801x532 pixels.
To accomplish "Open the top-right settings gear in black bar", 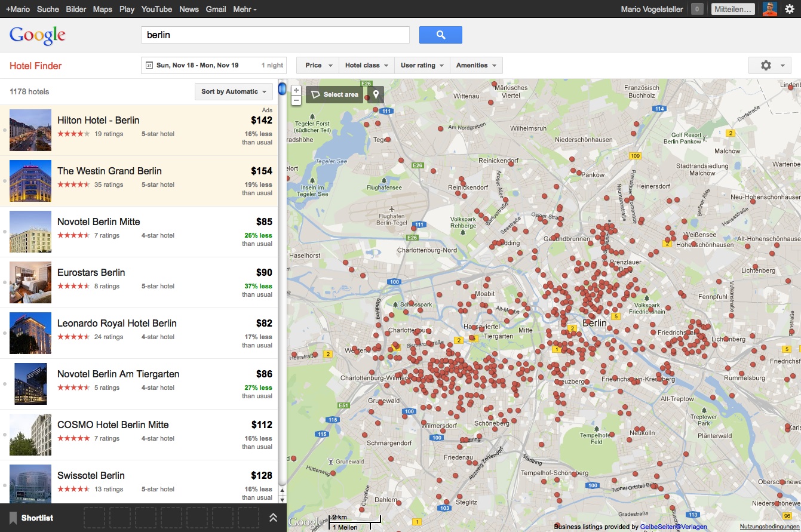I will point(790,9).
